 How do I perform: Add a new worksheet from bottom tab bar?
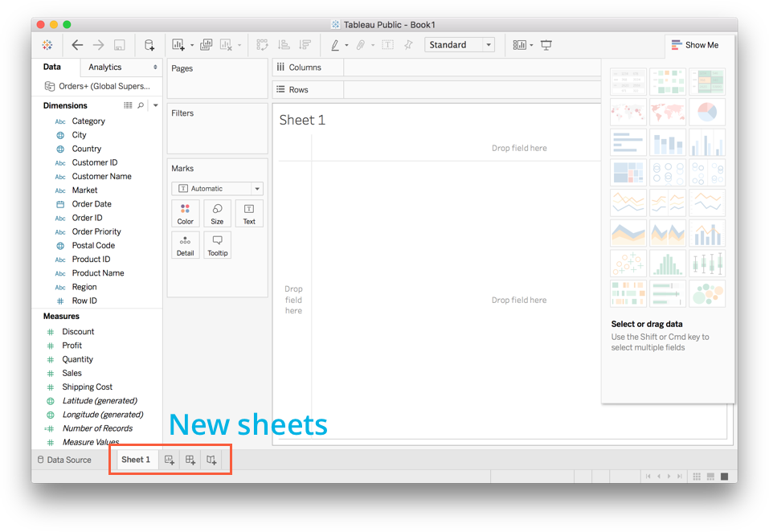point(170,460)
